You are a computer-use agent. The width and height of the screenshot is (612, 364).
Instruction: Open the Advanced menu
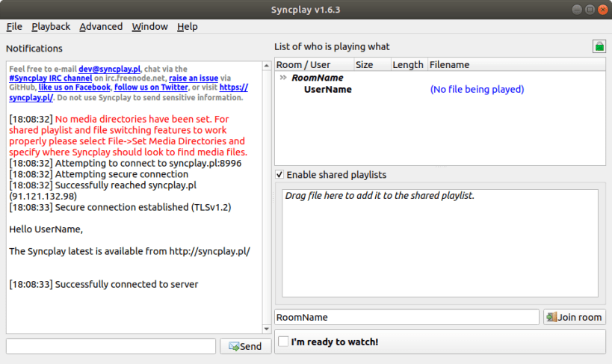pos(101,27)
